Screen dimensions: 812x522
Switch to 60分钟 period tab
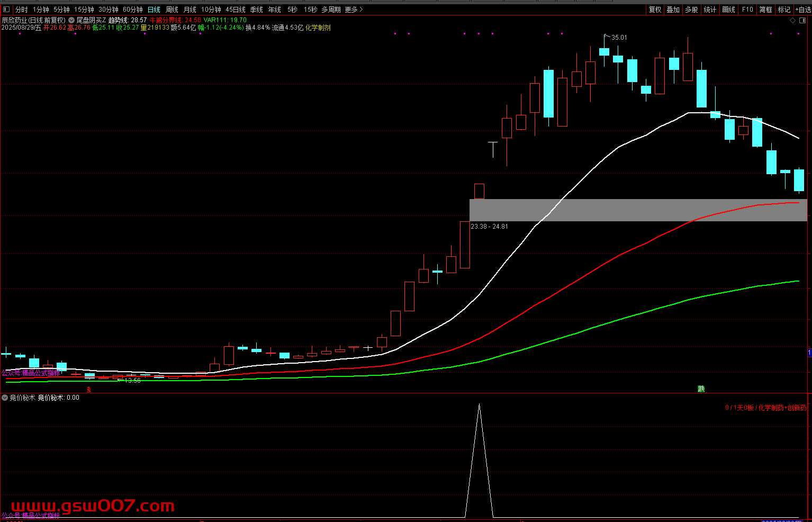pyautogui.click(x=133, y=10)
